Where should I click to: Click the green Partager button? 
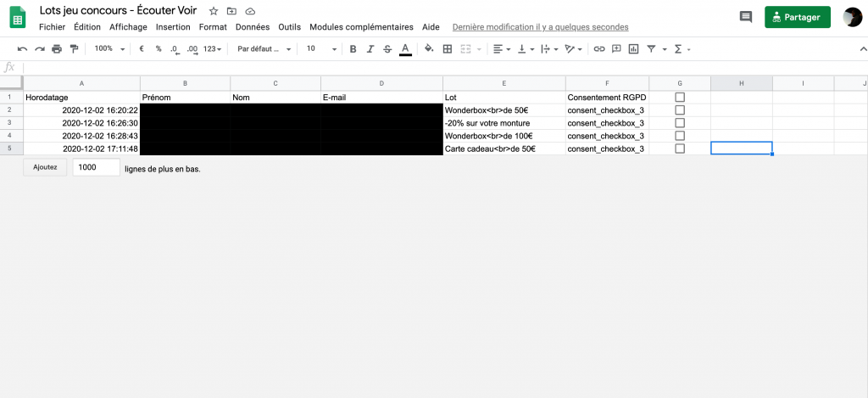pyautogui.click(x=797, y=17)
